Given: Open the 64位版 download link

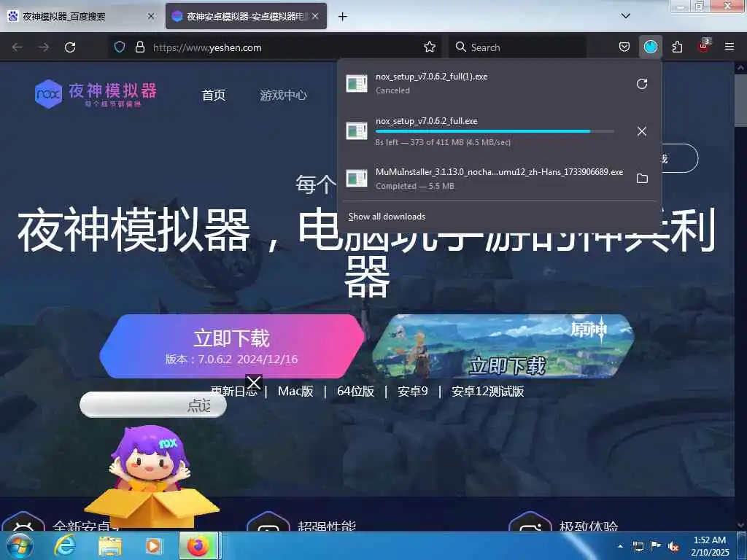Looking at the screenshot, I should (355, 392).
